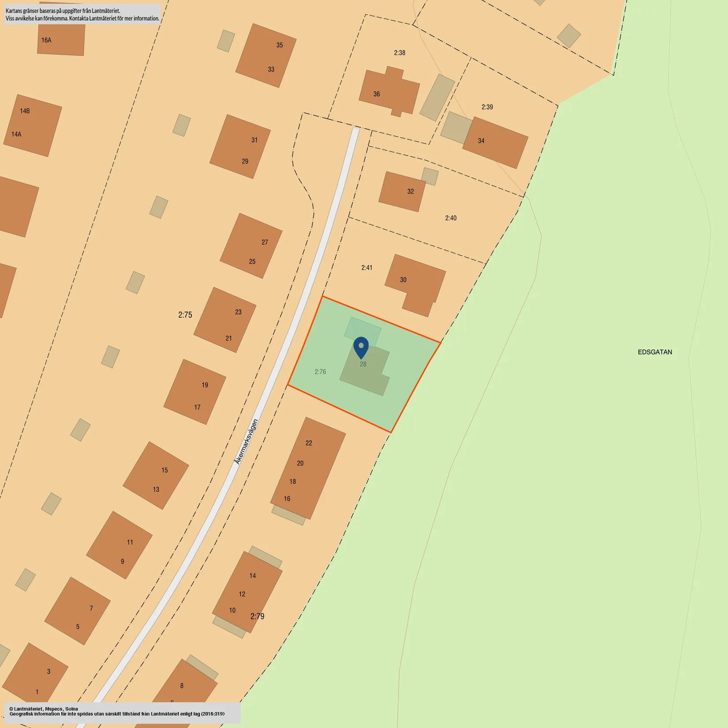Click house number 28 label

pyautogui.click(x=363, y=364)
